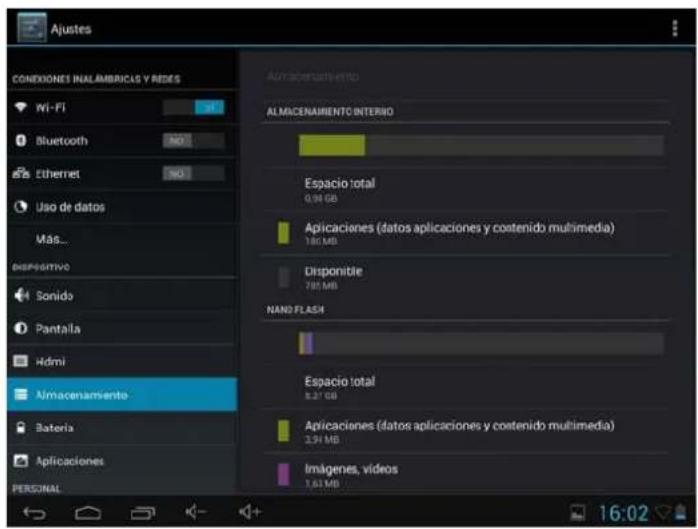The image size is (698, 529).
Task: Open internal storage Aplicaciones entry
Action: [x=466, y=233]
